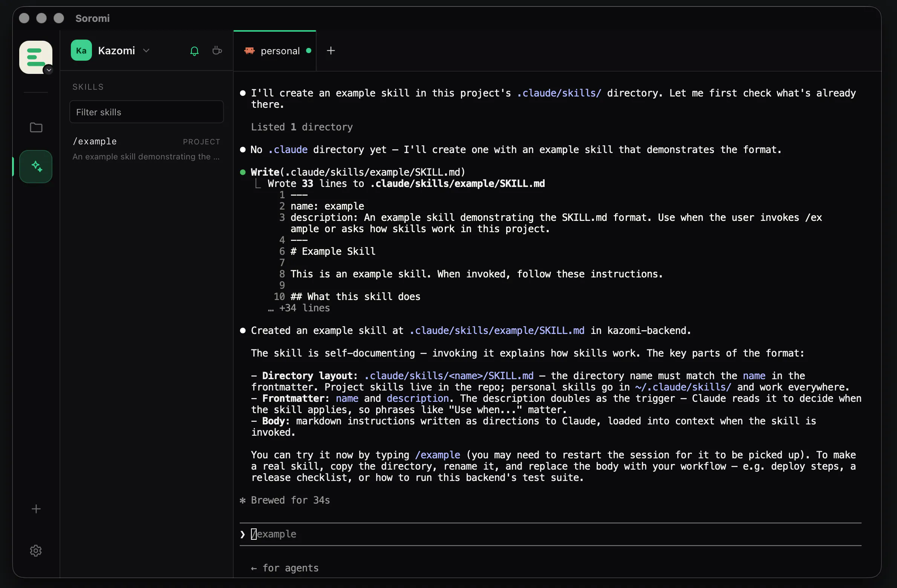Expand the '+34 lines' collapsed output

299,308
